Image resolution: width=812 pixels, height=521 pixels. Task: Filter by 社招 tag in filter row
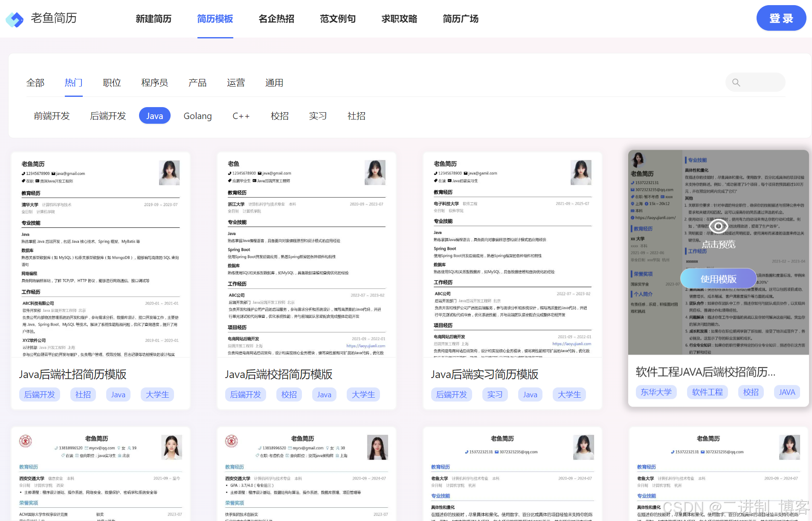pos(357,116)
